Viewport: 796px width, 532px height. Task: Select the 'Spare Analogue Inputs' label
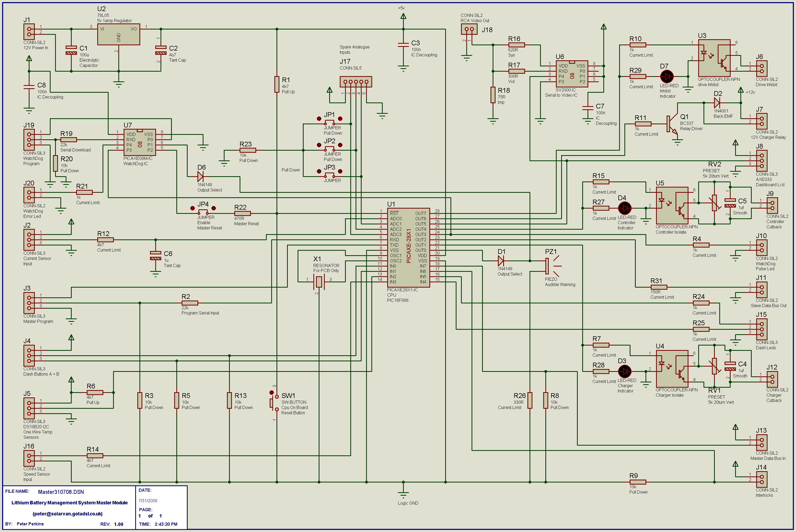pos(355,50)
